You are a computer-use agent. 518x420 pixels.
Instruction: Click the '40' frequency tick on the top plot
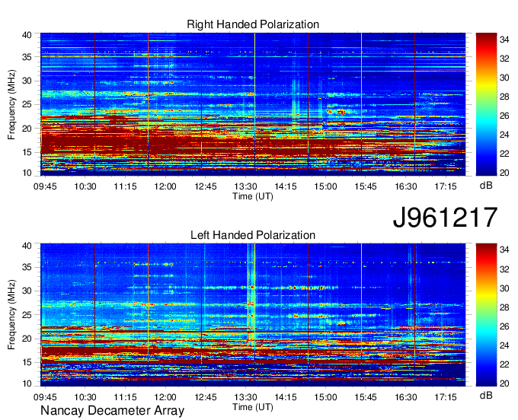coord(27,35)
